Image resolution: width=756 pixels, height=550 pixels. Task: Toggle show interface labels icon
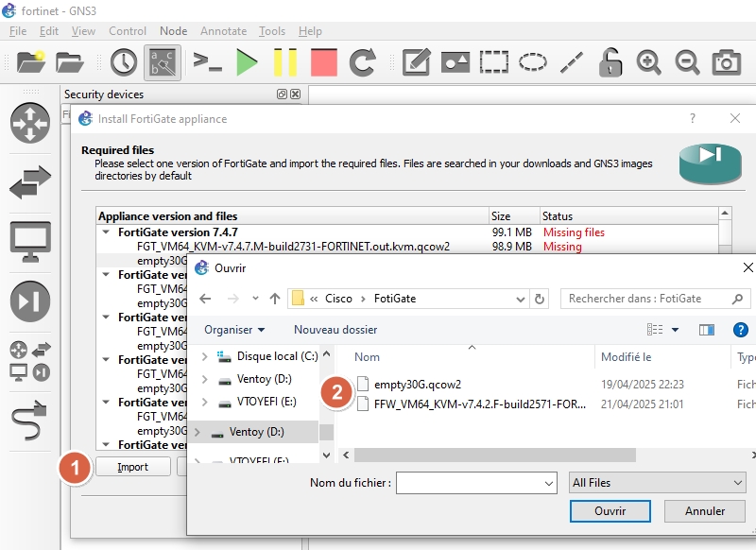[163, 62]
